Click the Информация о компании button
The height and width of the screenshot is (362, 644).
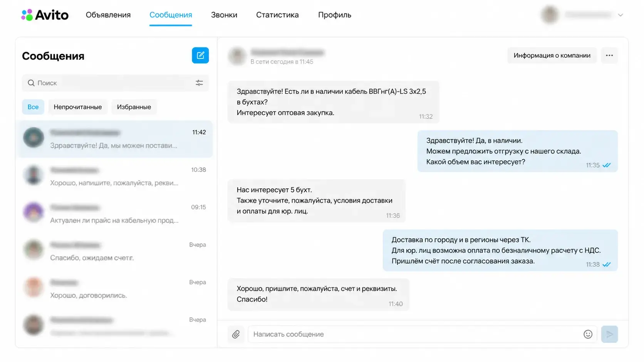pos(552,55)
